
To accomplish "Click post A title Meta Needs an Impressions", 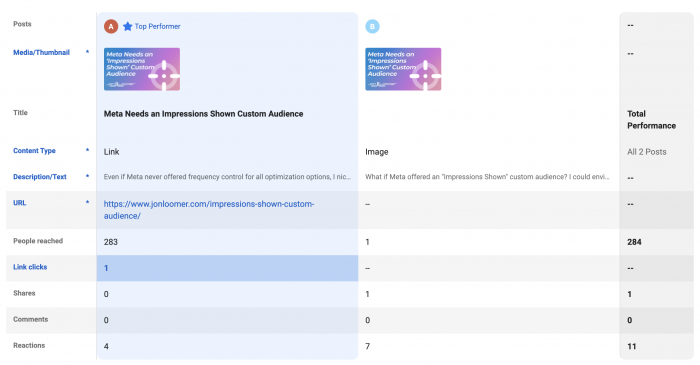I will coord(204,114).
